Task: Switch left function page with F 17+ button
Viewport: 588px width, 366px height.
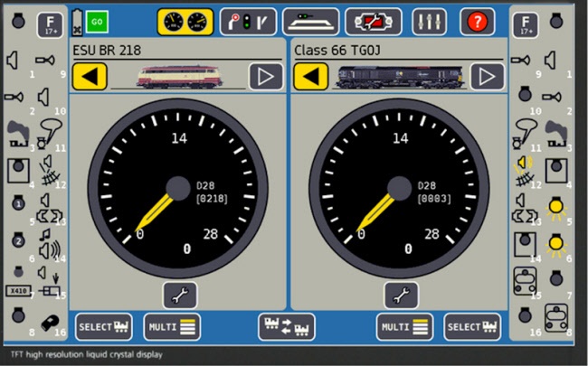Action: (51, 24)
